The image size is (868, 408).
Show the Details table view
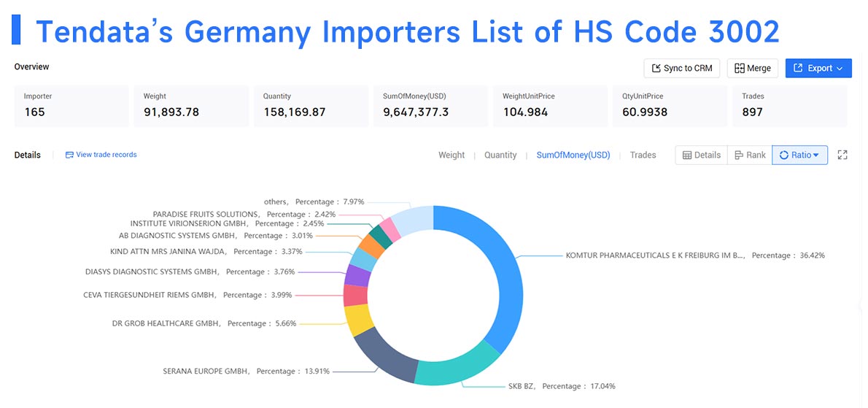click(702, 155)
